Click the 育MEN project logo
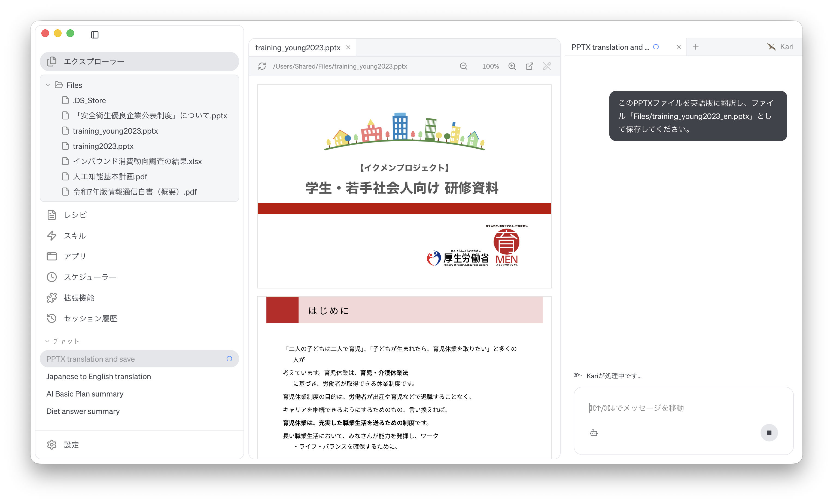Screen dimensions: 833x504 [507, 245]
